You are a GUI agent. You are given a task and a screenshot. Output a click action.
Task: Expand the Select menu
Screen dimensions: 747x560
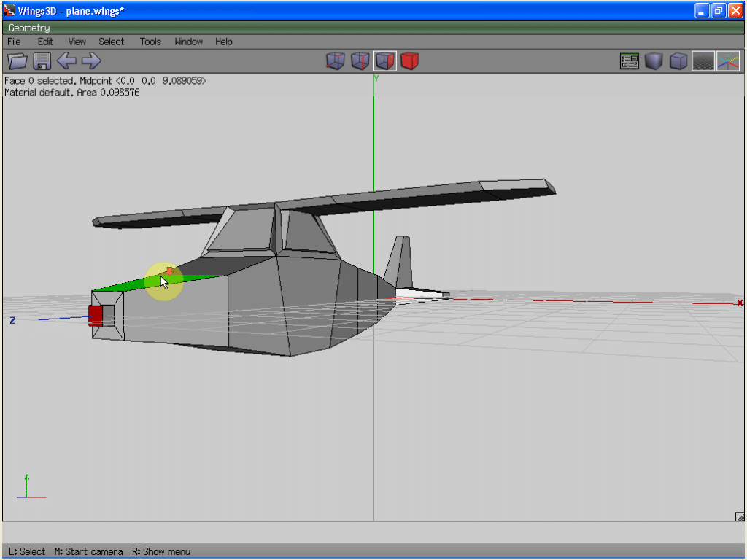point(112,42)
